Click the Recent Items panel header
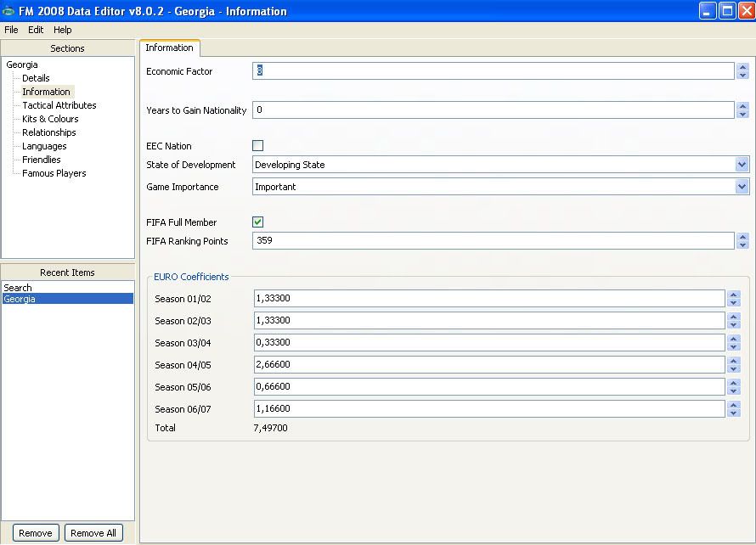Screen dimensions: 756x545 tap(67, 272)
